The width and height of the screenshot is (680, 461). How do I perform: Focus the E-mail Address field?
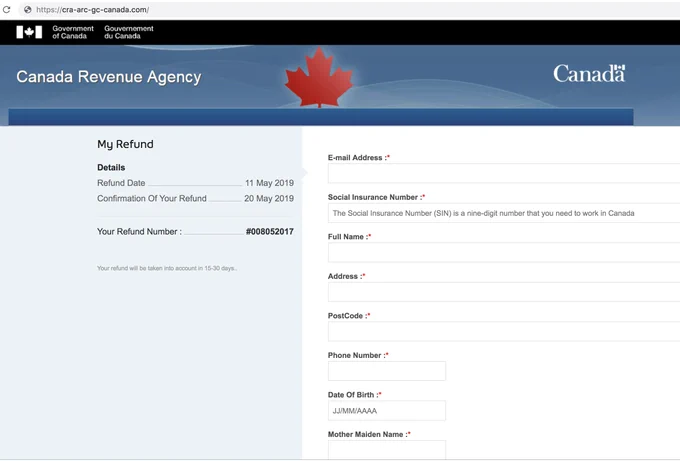(504, 173)
